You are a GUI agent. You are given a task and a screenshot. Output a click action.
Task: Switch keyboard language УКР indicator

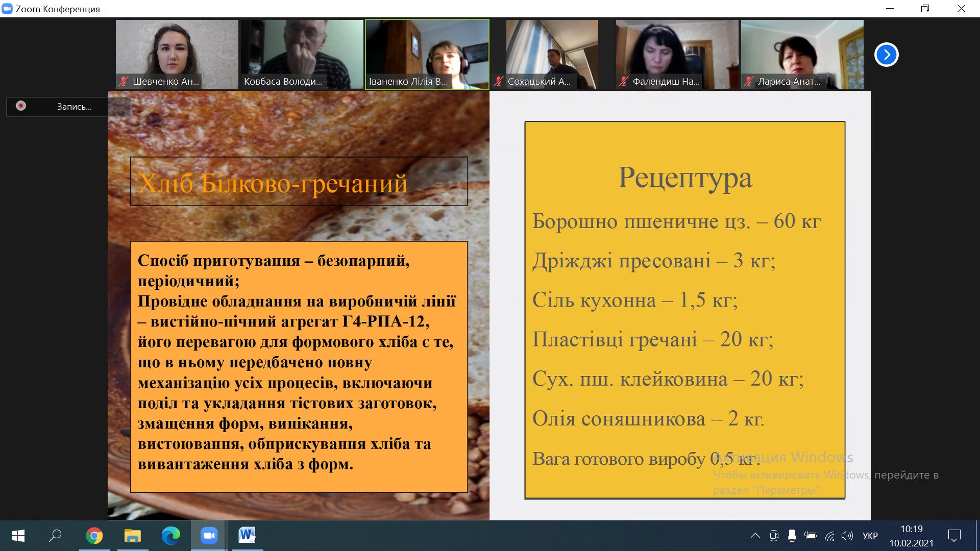(x=870, y=536)
